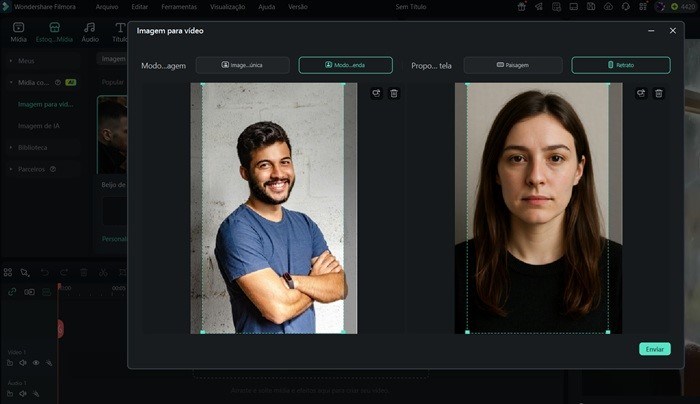
Task: Replace the woman's image using swap icon
Action: 641,93
